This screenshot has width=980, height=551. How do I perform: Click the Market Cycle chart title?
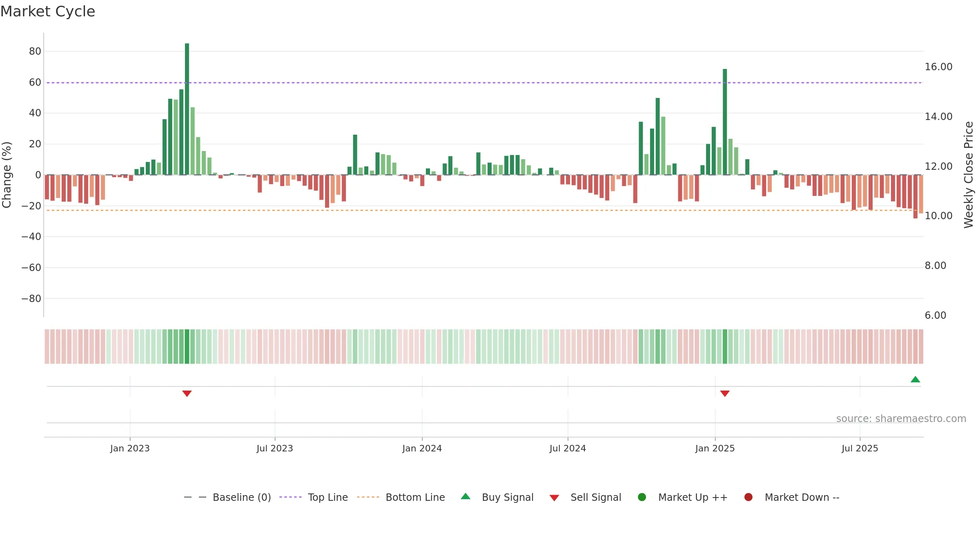tap(48, 11)
